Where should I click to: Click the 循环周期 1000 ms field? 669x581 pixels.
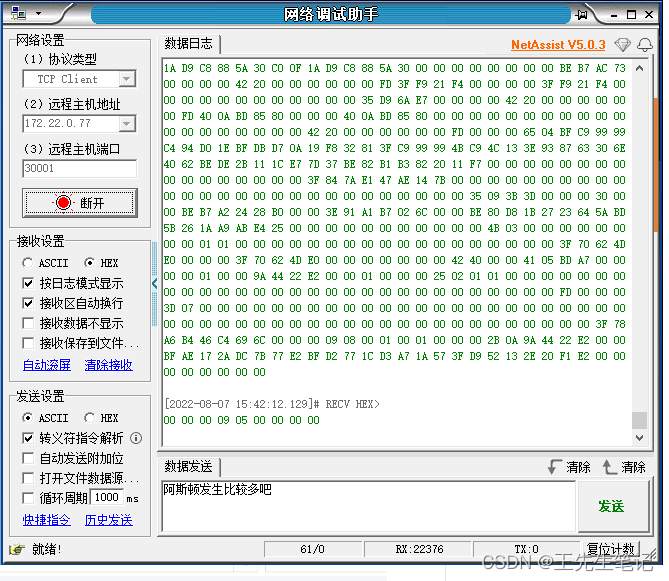(x=107, y=497)
